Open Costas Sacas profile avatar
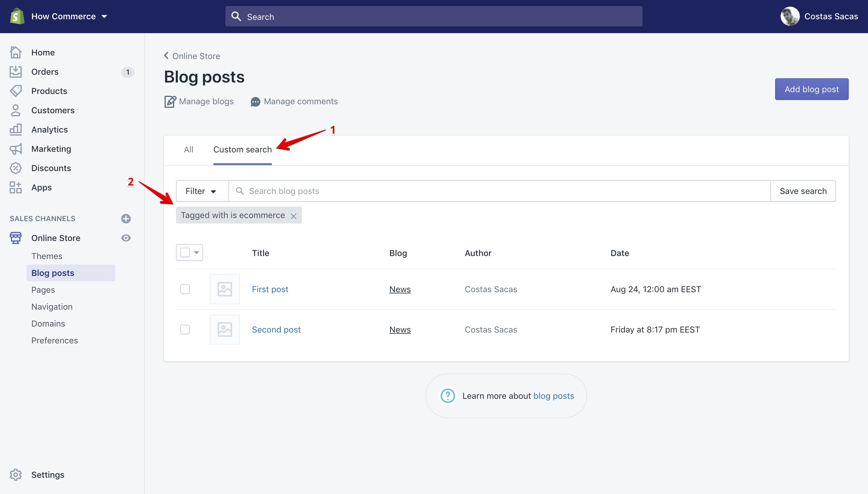The image size is (868, 494). click(x=790, y=16)
